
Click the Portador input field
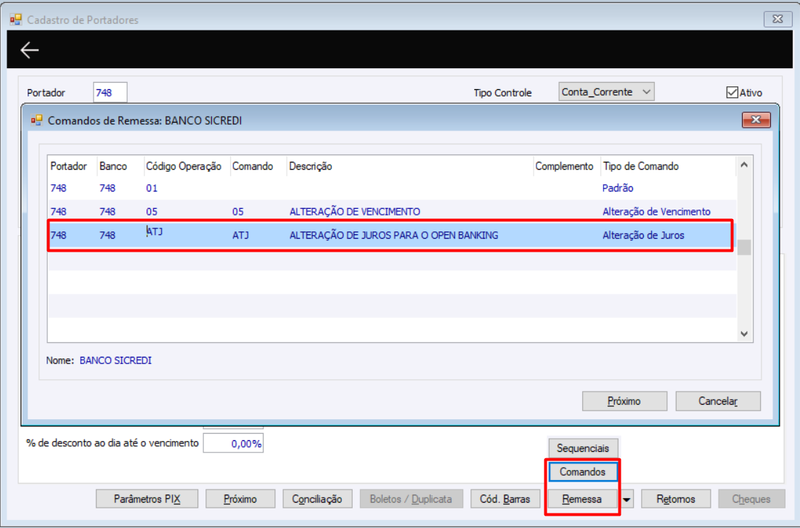point(110,92)
